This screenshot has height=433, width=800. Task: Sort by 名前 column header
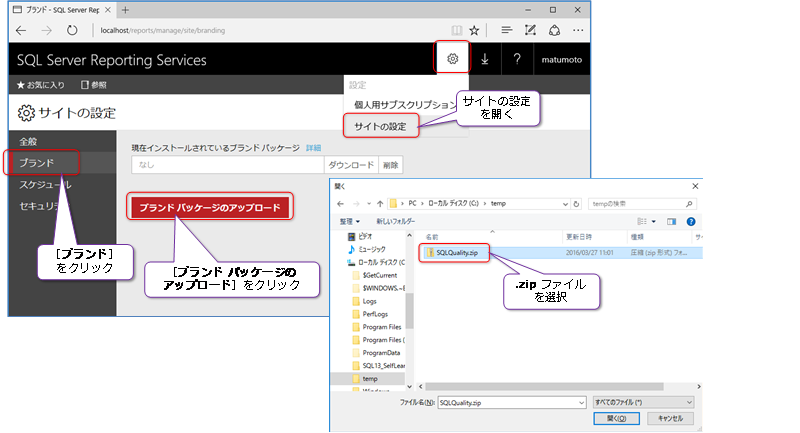pos(432,237)
